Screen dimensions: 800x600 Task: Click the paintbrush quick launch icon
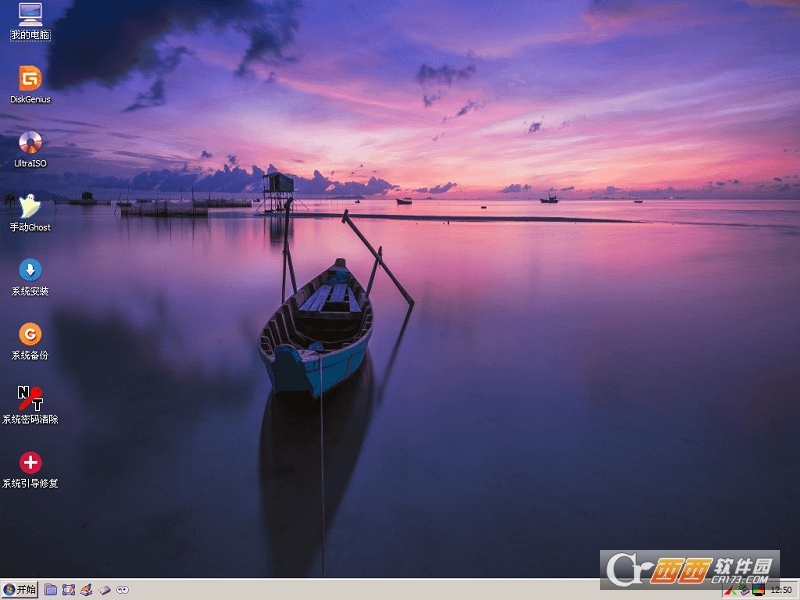[86, 590]
